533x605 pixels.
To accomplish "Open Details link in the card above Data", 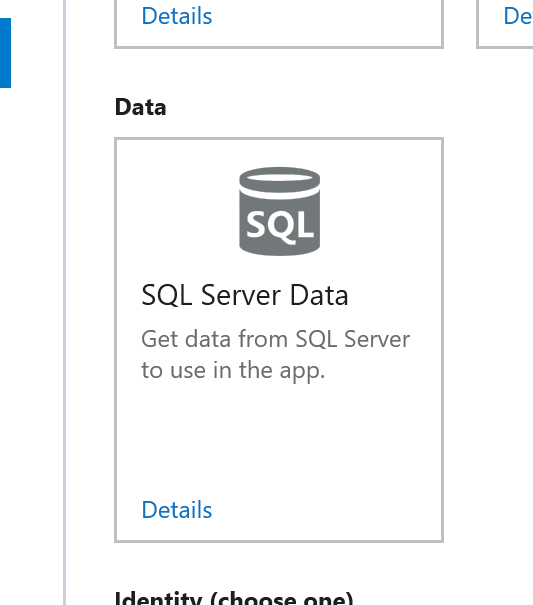I will coord(177,16).
